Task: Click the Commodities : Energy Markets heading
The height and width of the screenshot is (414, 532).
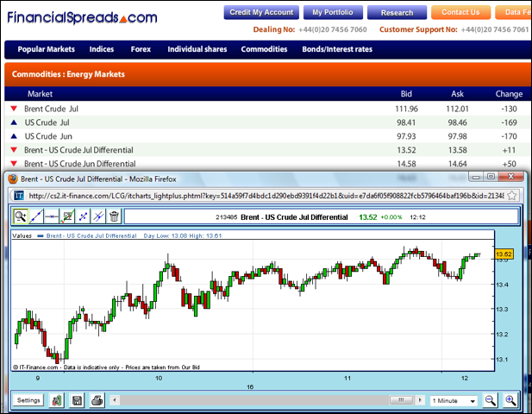Action: click(68, 74)
